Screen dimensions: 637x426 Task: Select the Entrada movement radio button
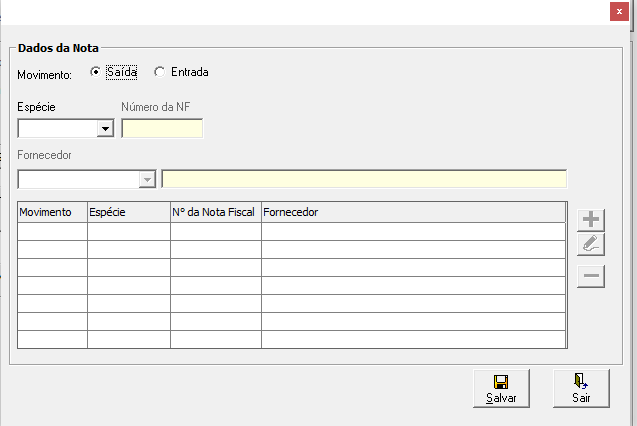click(x=159, y=72)
